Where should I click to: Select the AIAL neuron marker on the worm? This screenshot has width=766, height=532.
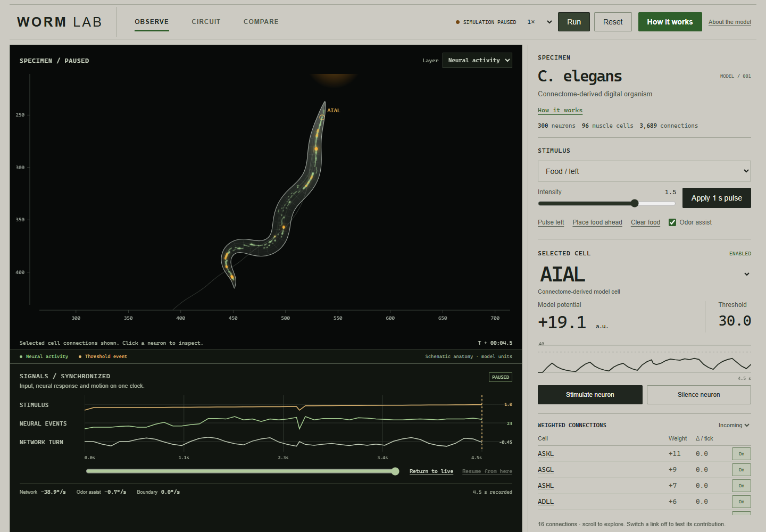[x=322, y=117]
